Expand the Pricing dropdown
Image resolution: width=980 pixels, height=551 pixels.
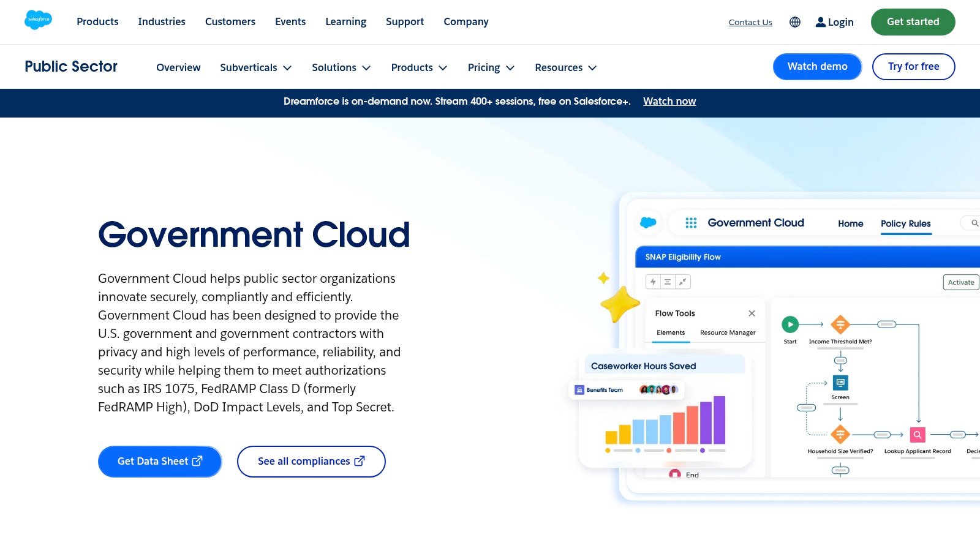[491, 67]
